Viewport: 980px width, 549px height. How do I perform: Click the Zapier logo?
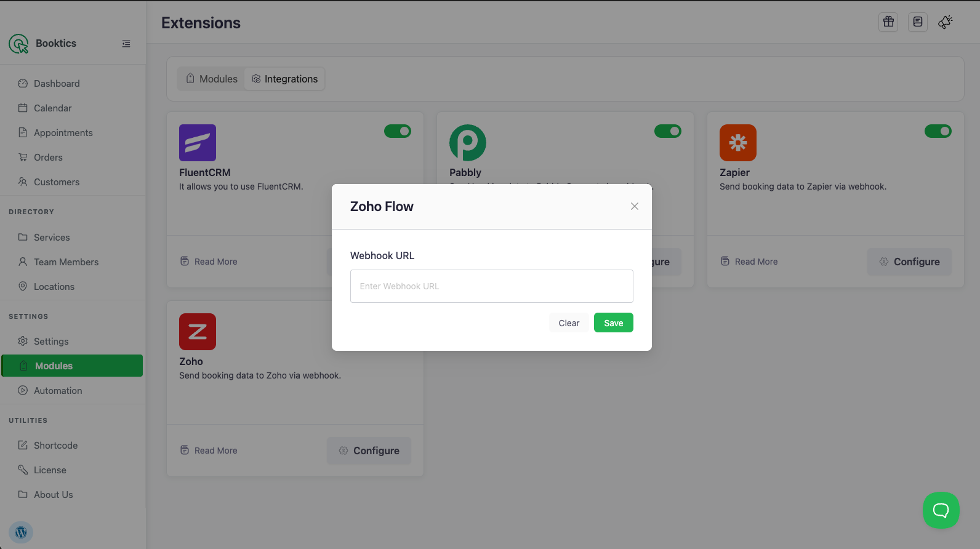click(738, 143)
